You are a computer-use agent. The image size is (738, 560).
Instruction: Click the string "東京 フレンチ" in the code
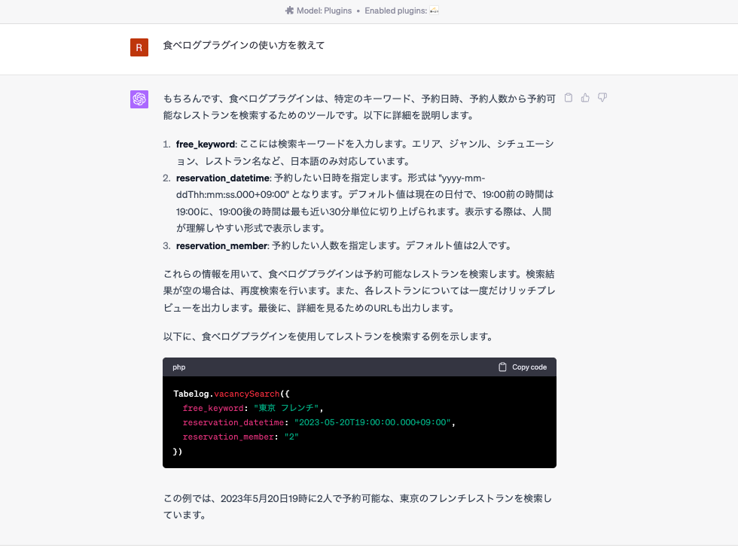click(x=286, y=408)
